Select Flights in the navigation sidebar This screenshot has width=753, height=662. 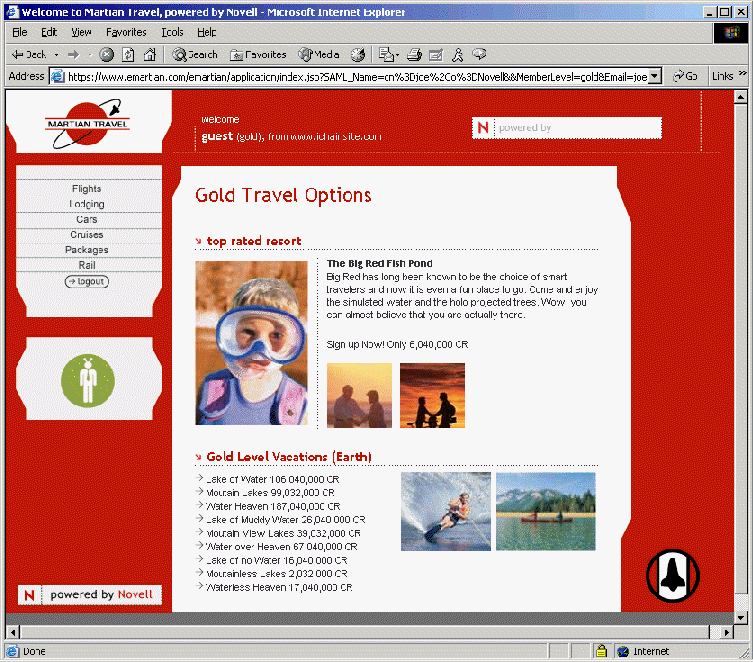click(87, 188)
